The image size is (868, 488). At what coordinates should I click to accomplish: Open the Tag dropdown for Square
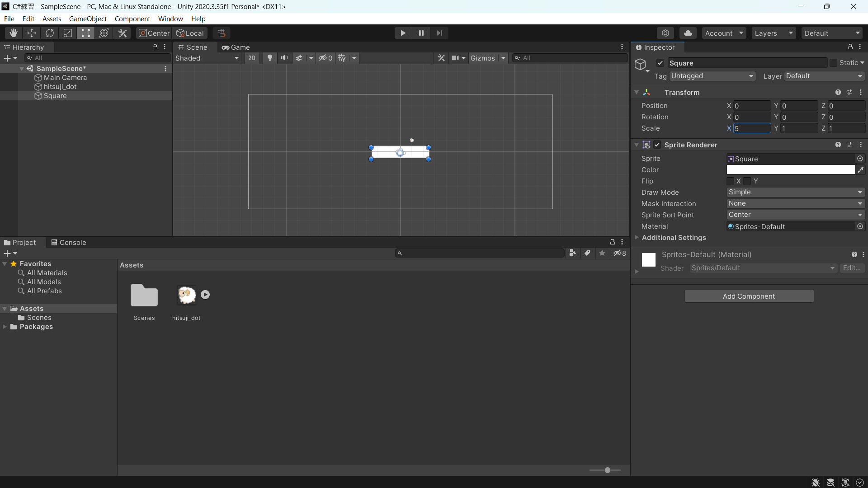pos(710,75)
